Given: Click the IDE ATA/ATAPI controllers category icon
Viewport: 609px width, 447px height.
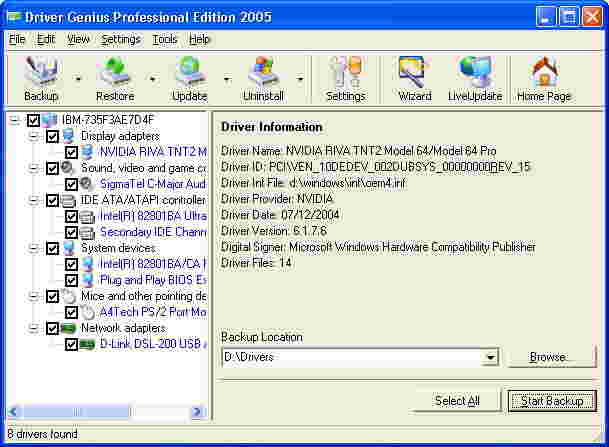Looking at the screenshot, I should 68,200.
